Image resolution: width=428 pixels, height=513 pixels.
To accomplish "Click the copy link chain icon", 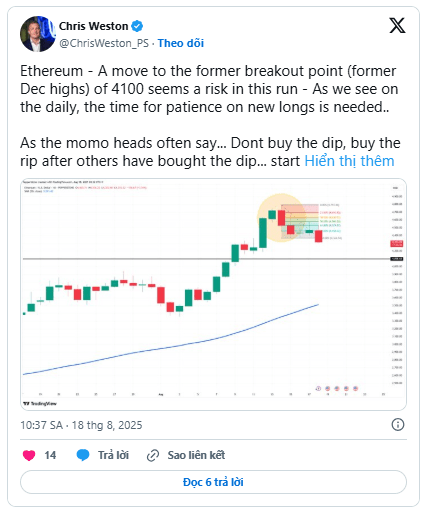I will (153, 455).
